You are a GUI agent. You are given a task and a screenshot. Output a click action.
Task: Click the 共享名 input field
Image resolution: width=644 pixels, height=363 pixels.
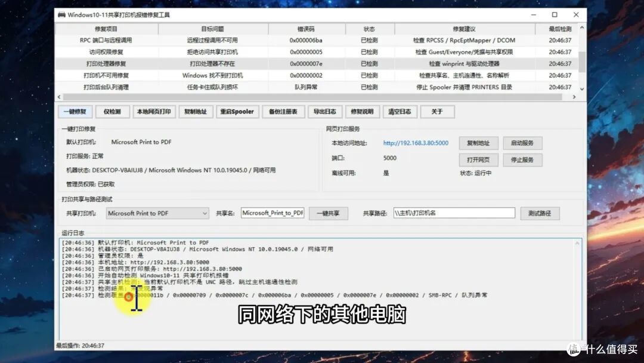[273, 213]
